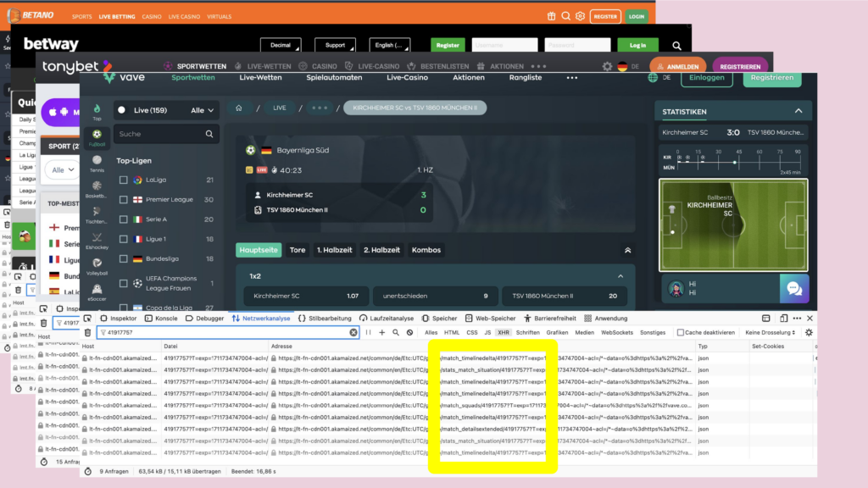The width and height of the screenshot is (868, 488).
Task: Collapse all markets with double chevron
Action: [x=628, y=250]
